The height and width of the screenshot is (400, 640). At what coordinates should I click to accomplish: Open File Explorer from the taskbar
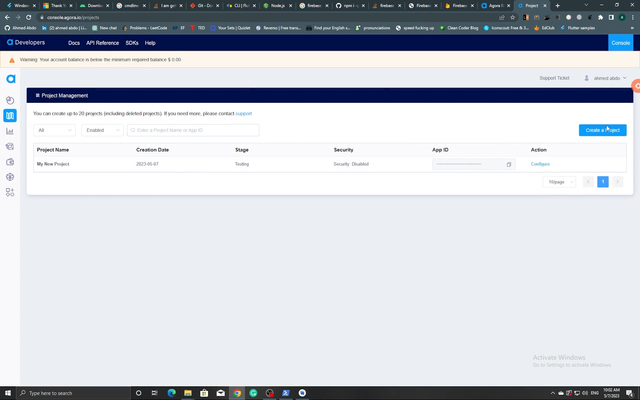coord(188,393)
